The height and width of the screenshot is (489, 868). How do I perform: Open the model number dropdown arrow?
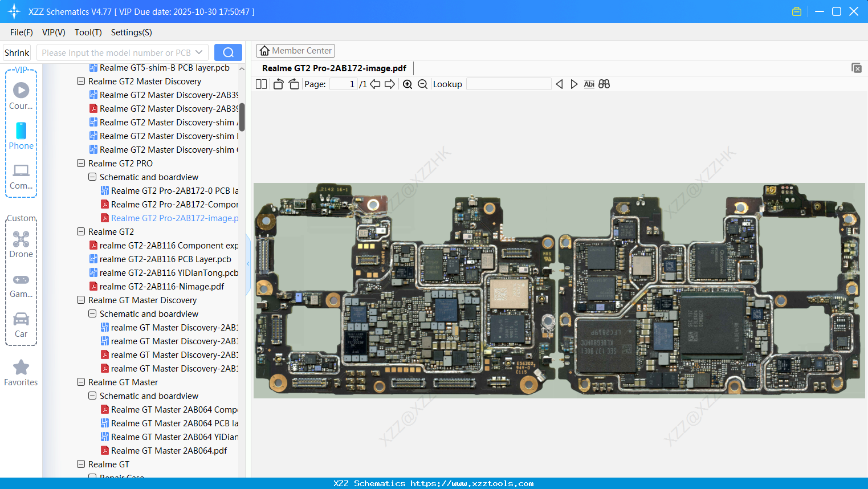(x=199, y=52)
